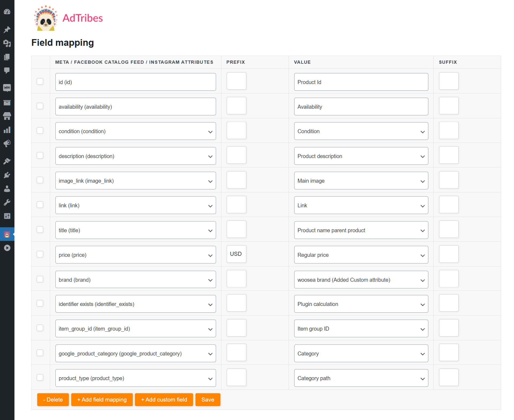Image resolution: width=514 pixels, height=420 pixels.
Task: Open the Plugins plug icon
Action: 7,175
